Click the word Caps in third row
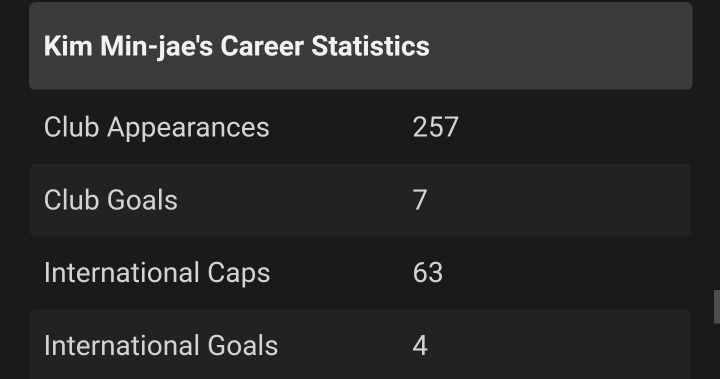The width and height of the screenshot is (720, 379). [x=239, y=273]
